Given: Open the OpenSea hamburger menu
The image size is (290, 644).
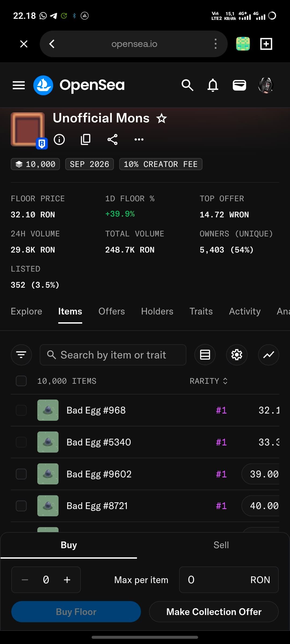Looking at the screenshot, I should pyautogui.click(x=19, y=85).
